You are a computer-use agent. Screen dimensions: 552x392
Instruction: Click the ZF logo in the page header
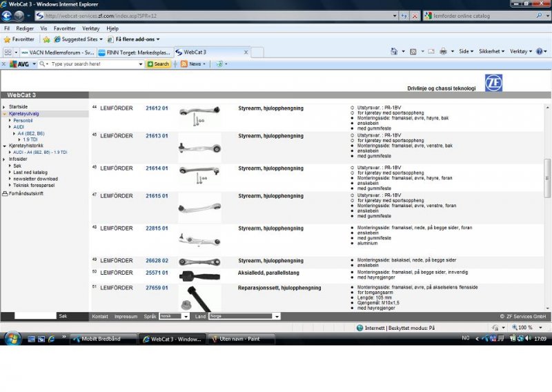(x=493, y=83)
